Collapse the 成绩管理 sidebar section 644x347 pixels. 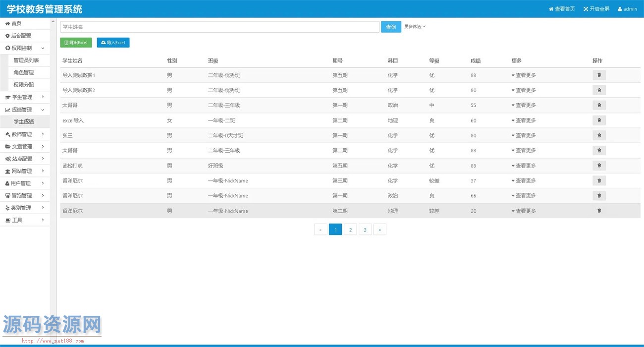[x=25, y=110]
